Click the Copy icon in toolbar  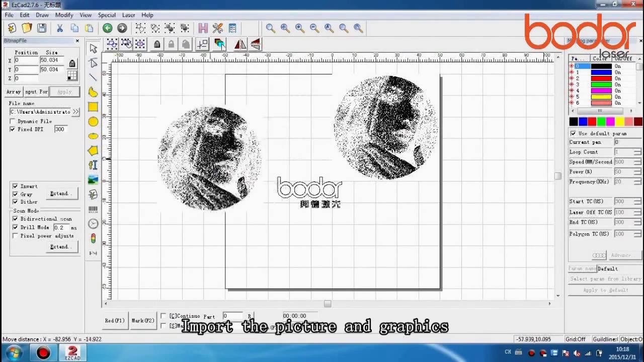pos(74,28)
